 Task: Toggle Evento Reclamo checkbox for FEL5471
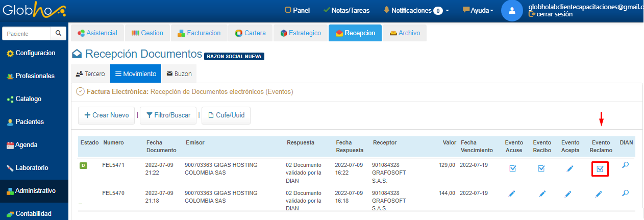coord(600,169)
